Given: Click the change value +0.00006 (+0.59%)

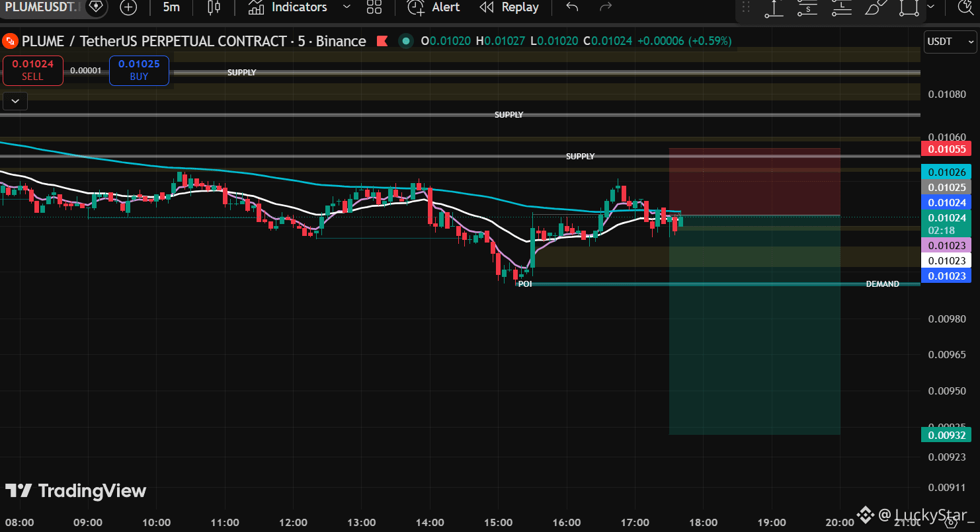Looking at the screenshot, I should 684,41.
